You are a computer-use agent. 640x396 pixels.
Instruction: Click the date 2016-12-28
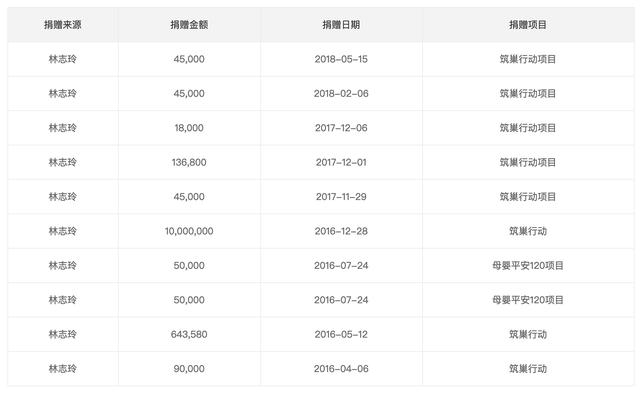(x=341, y=231)
